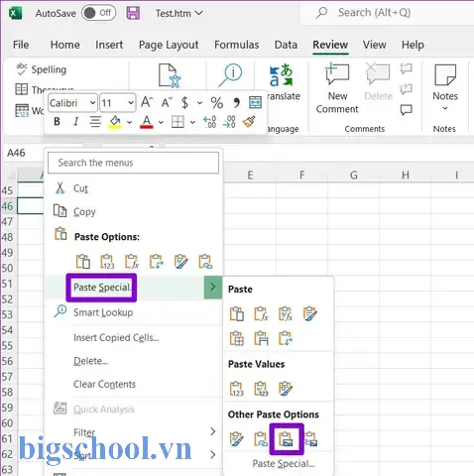Click the Smart Lookup ribbon icon
This screenshot has width=474, height=476.
[230, 75]
